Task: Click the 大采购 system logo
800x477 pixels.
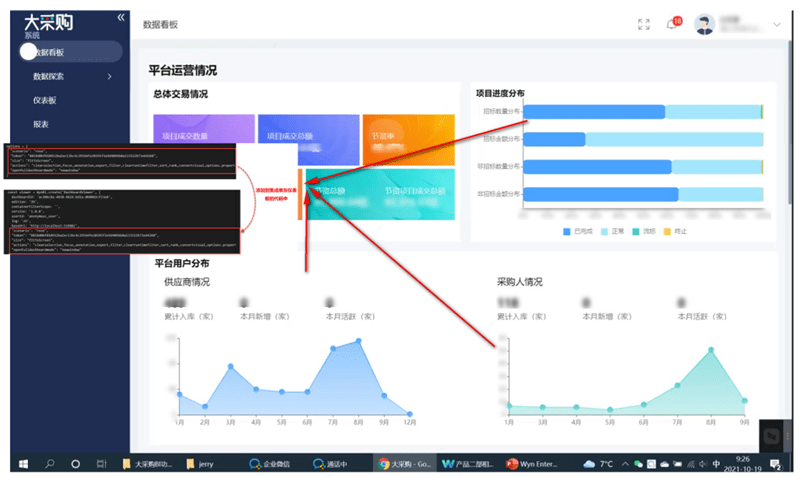Action: click(x=48, y=23)
